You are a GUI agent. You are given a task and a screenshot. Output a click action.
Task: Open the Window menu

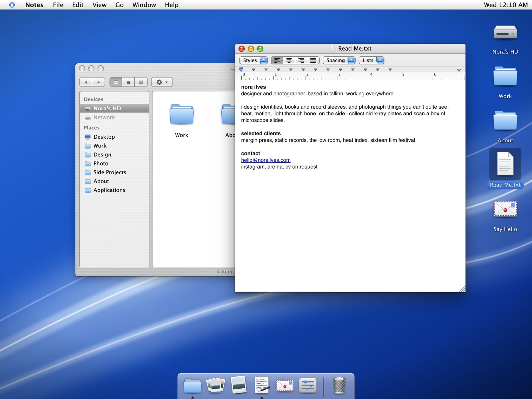[x=144, y=5]
